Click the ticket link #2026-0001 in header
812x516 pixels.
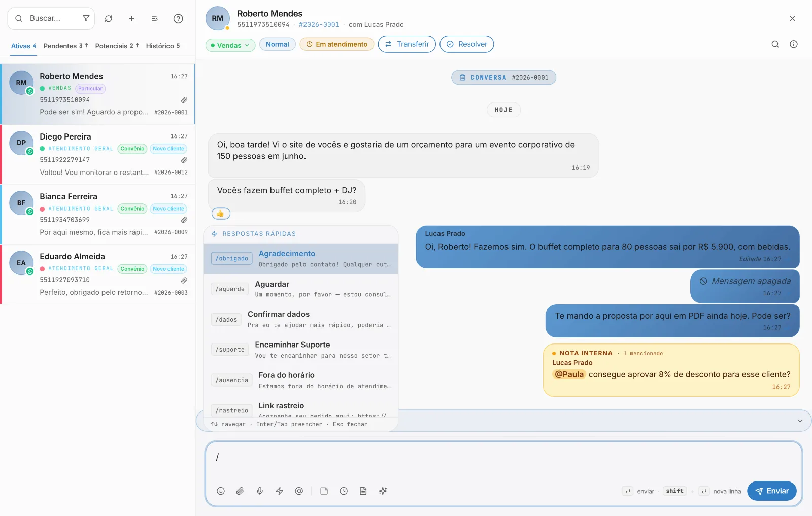[x=319, y=25]
